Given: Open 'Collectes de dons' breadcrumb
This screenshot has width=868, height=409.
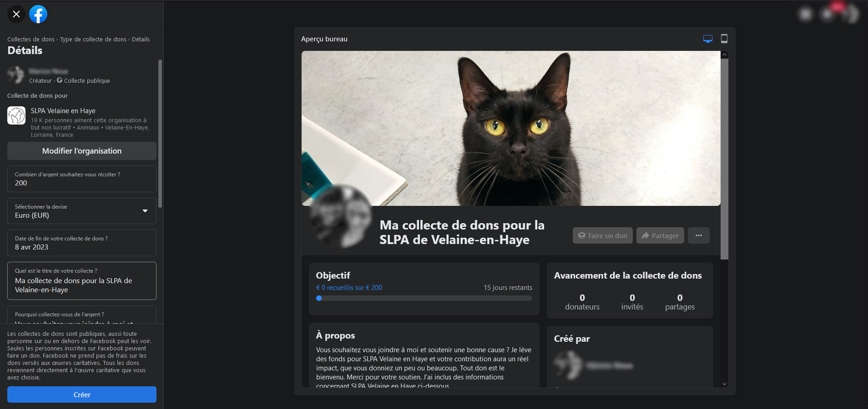Looking at the screenshot, I should pyautogui.click(x=31, y=40).
